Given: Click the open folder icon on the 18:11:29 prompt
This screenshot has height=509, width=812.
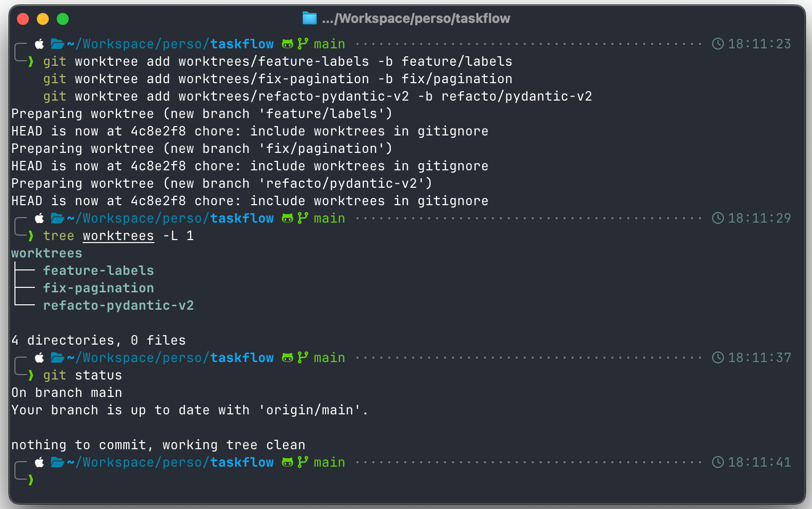Looking at the screenshot, I should click(57, 218).
